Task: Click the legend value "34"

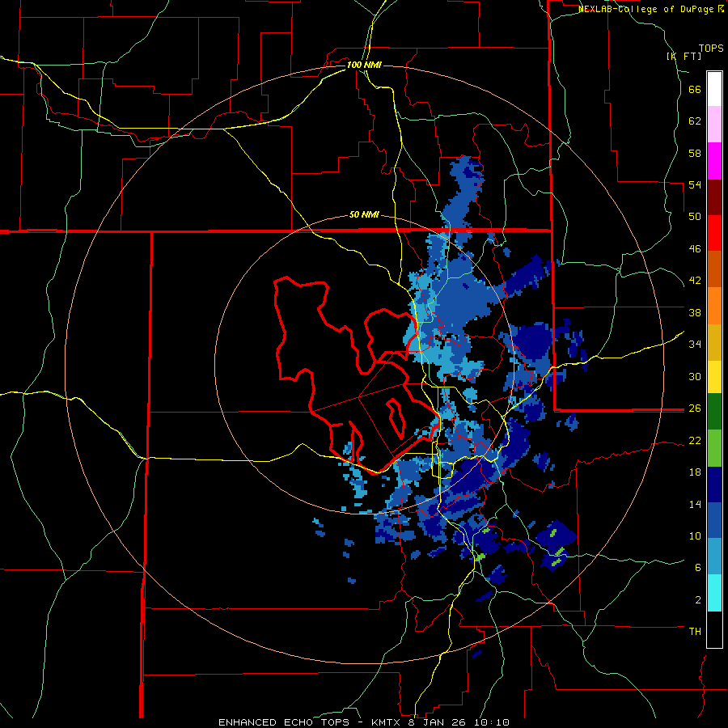Action: [x=695, y=344]
